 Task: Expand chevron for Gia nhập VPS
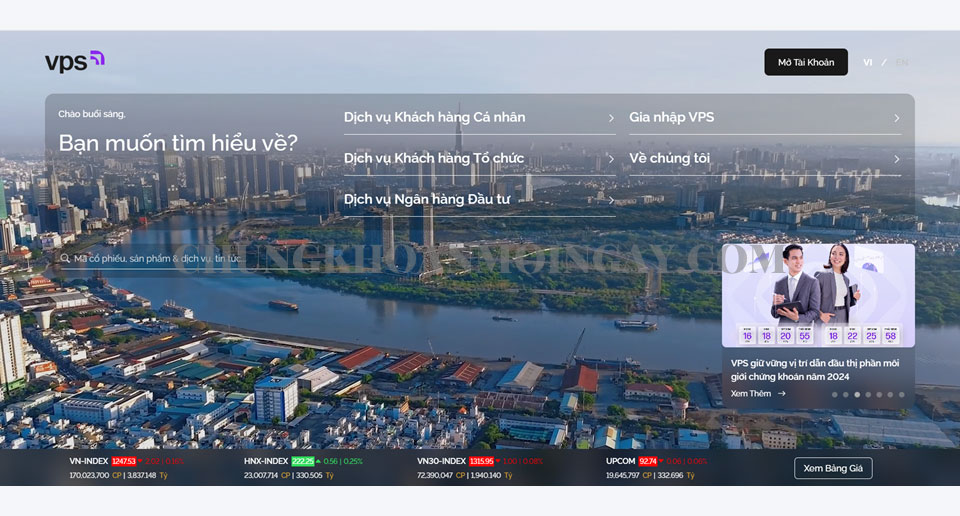[x=896, y=118]
